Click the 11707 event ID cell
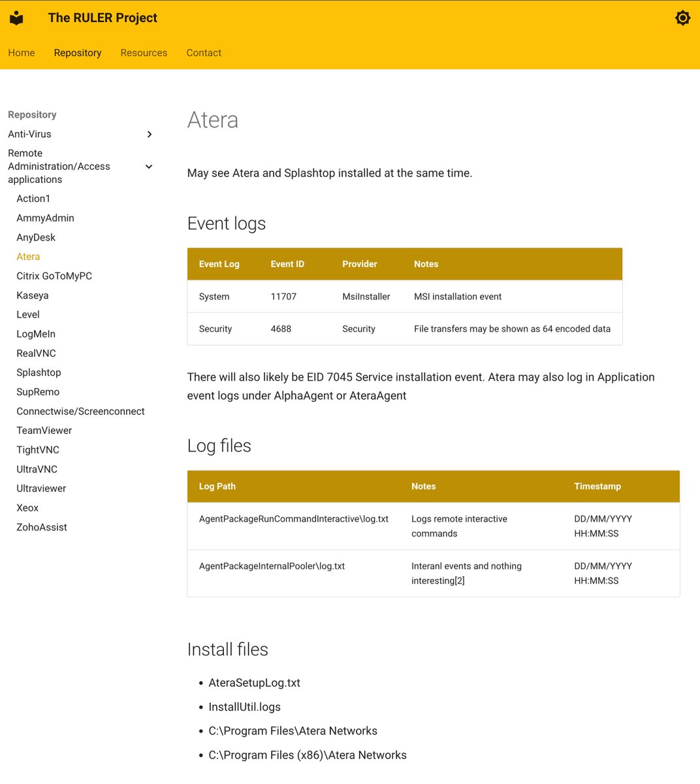The image size is (700, 784). click(x=283, y=297)
